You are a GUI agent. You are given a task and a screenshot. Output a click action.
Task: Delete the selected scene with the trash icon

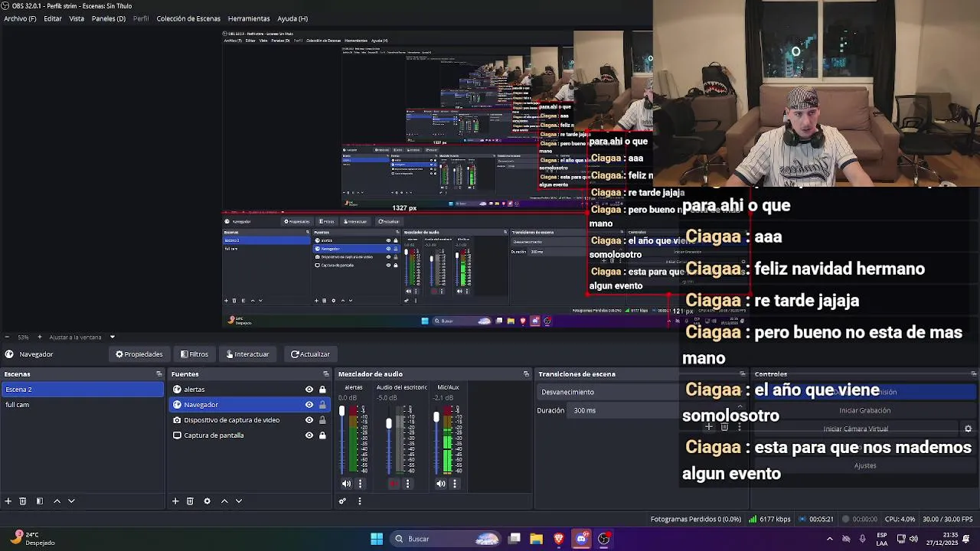click(x=23, y=501)
